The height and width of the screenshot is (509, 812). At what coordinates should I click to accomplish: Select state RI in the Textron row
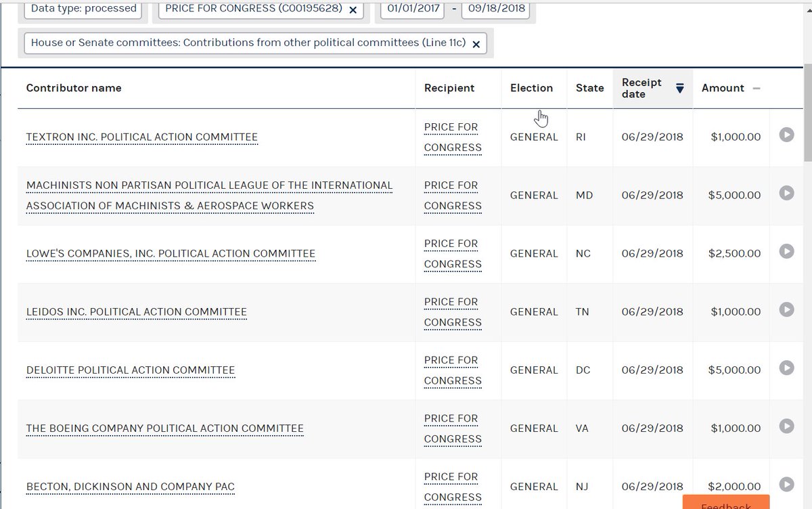point(581,137)
